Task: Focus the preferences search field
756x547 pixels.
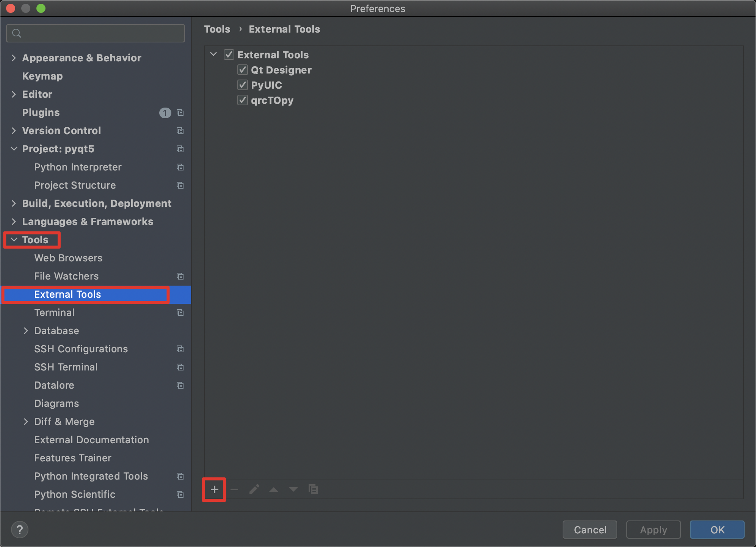Action: click(x=96, y=33)
